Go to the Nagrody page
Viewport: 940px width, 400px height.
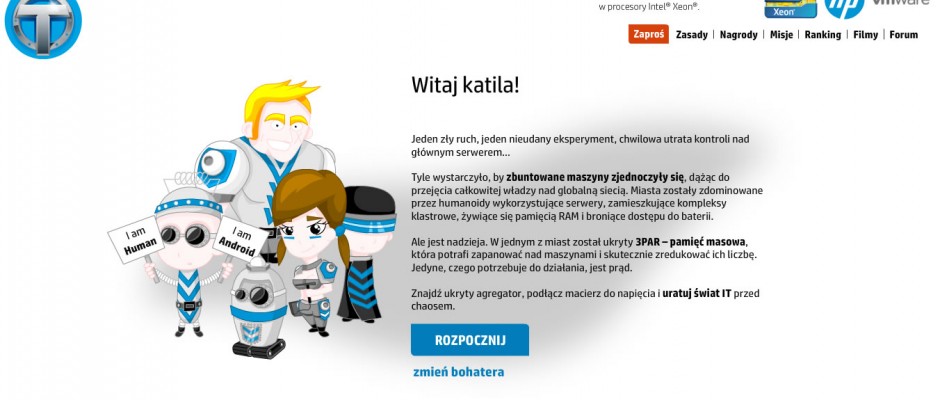pyautogui.click(x=739, y=35)
